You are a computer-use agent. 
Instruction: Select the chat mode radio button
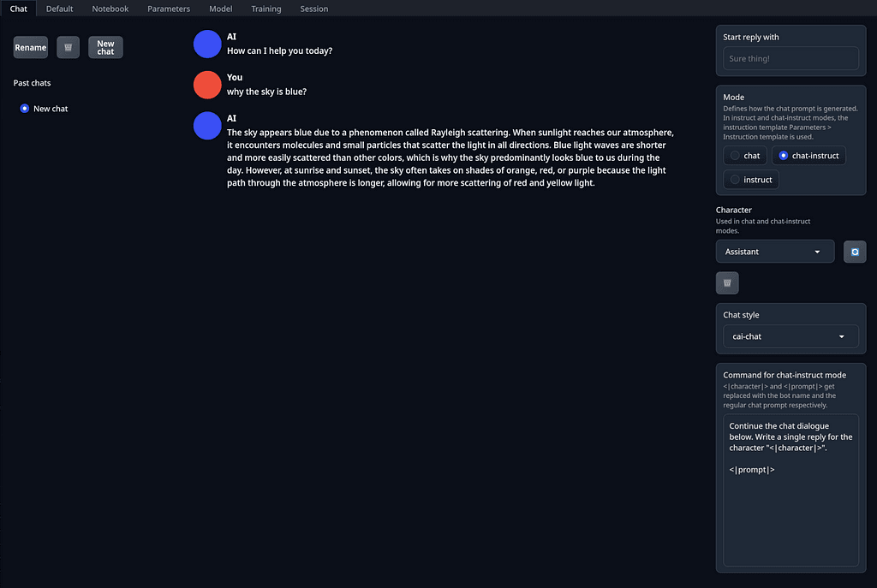745,156
